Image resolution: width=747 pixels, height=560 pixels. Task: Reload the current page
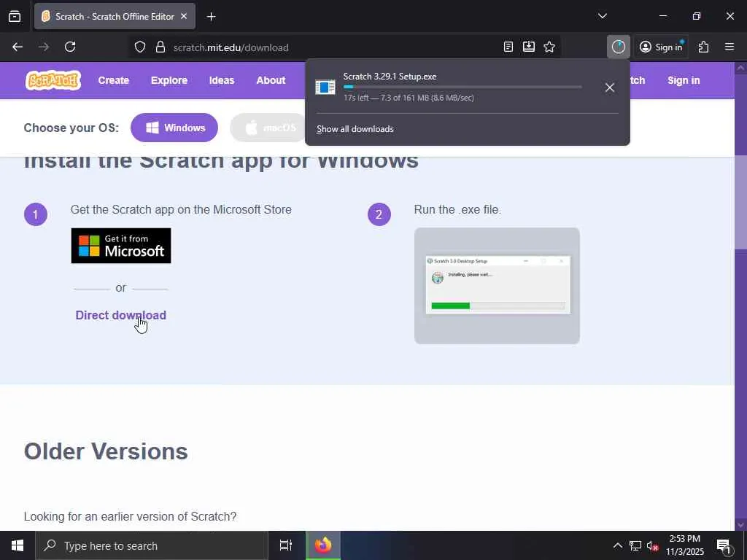point(70,47)
